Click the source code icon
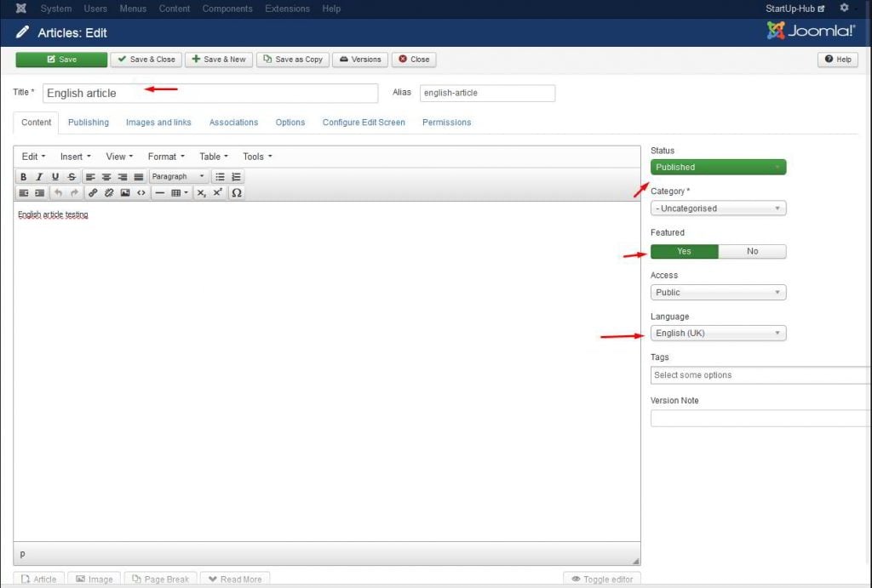The image size is (872, 588). [x=141, y=193]
